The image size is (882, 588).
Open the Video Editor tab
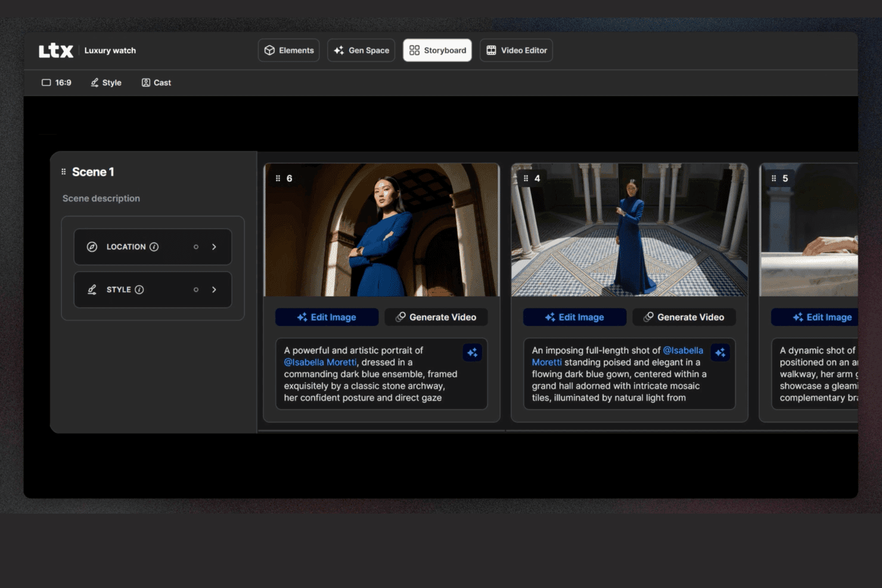(x=516, y=51)
